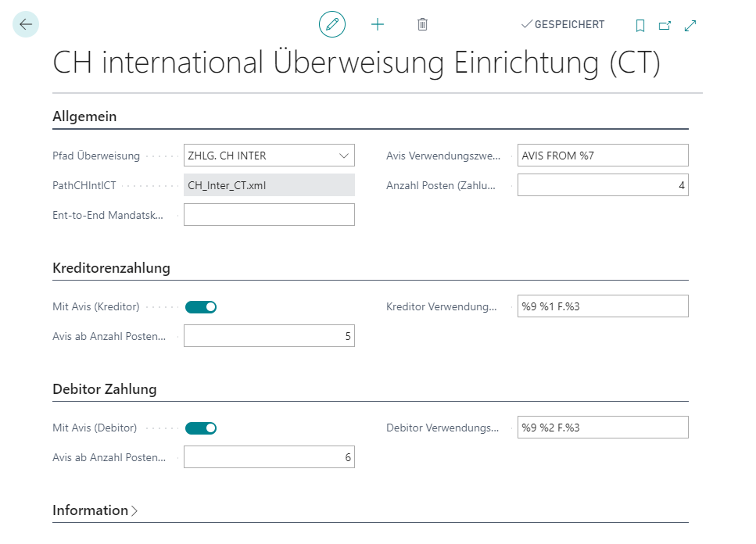The height and width of the screenshot is (544, 756).
Task: Click the Edit pencil icon
Action: point(331,24)
